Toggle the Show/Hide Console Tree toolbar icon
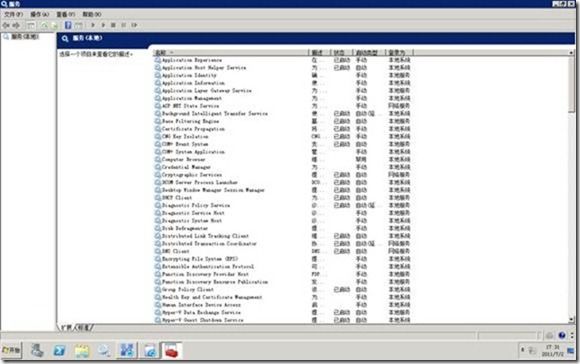580x364 pixels. click(x=31, y=25)
